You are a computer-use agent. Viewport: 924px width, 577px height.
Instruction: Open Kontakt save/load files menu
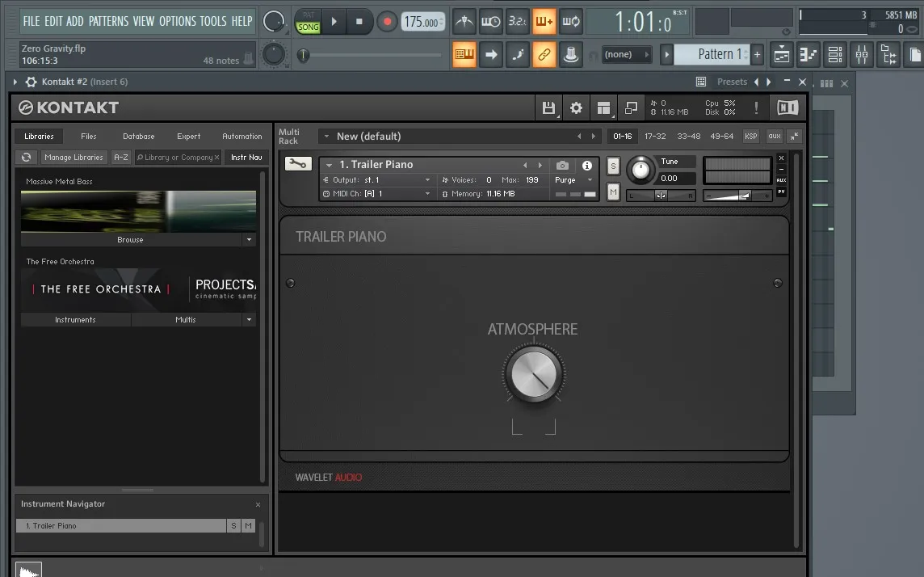coord(548,107)
